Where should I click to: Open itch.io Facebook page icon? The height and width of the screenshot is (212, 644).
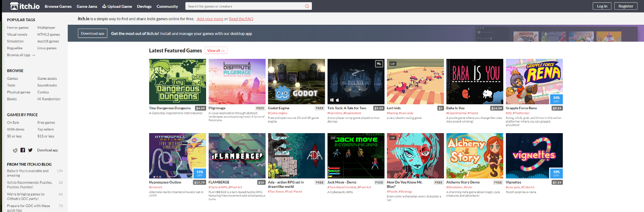point(23,150)
